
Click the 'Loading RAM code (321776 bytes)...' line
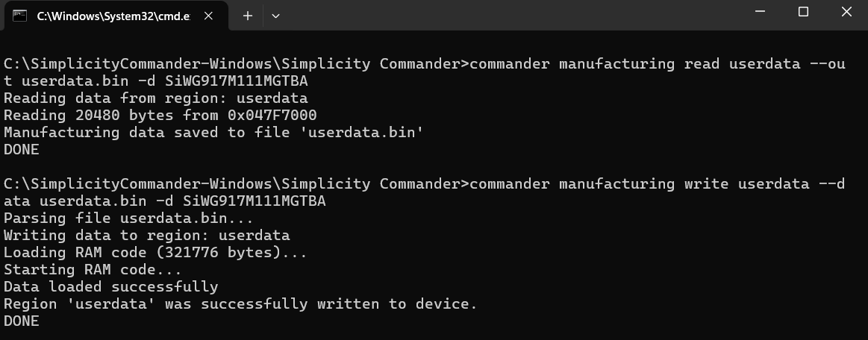(155, 253)
